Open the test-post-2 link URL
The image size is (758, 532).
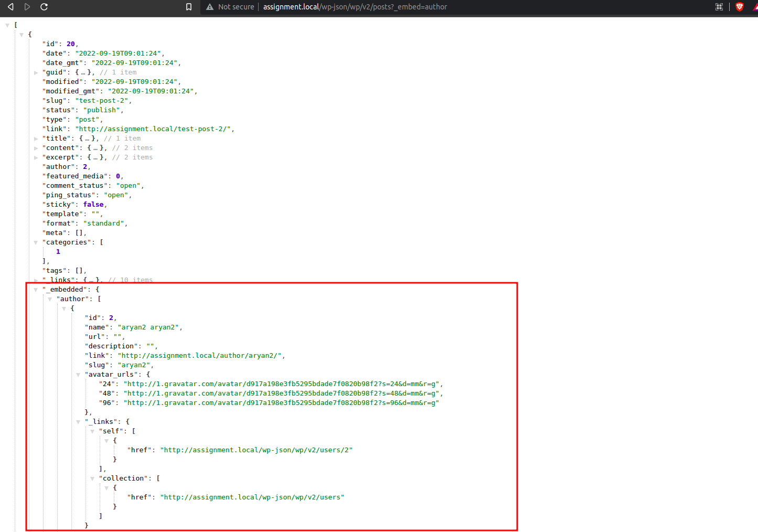click(x=154, y=129)
